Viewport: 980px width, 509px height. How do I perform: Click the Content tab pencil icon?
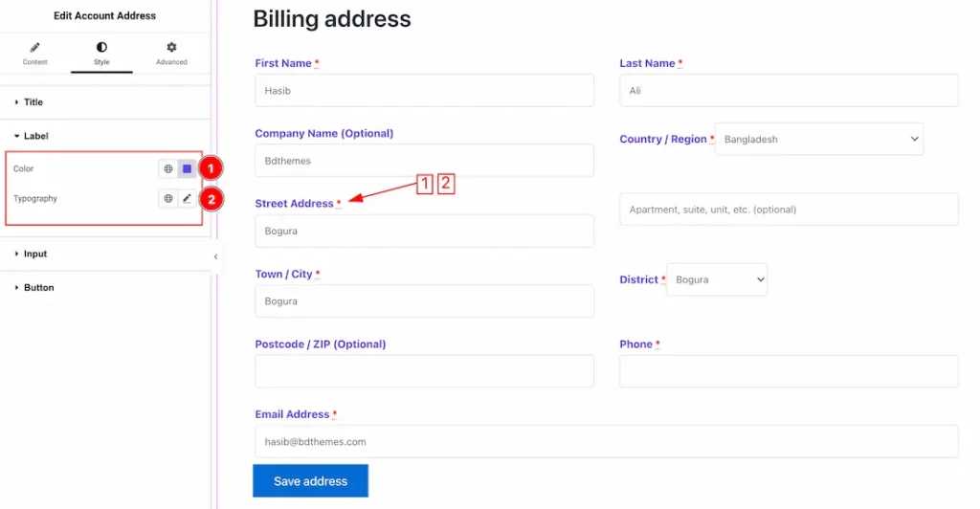tap(35, 48)
